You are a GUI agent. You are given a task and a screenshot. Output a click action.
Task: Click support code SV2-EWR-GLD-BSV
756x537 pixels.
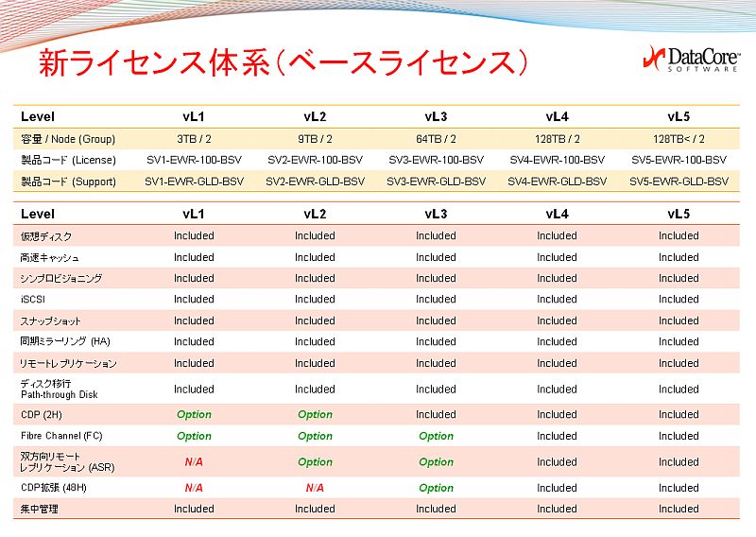tap(315, 182)
